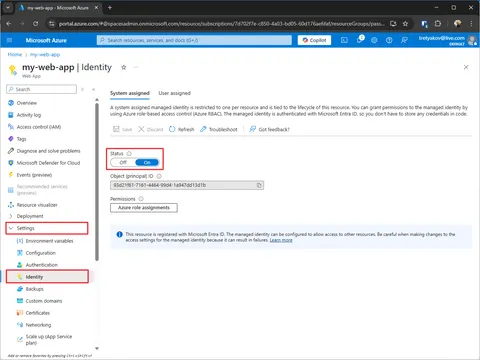
Task: Go back in browser history
Action: tap(9, 24)
